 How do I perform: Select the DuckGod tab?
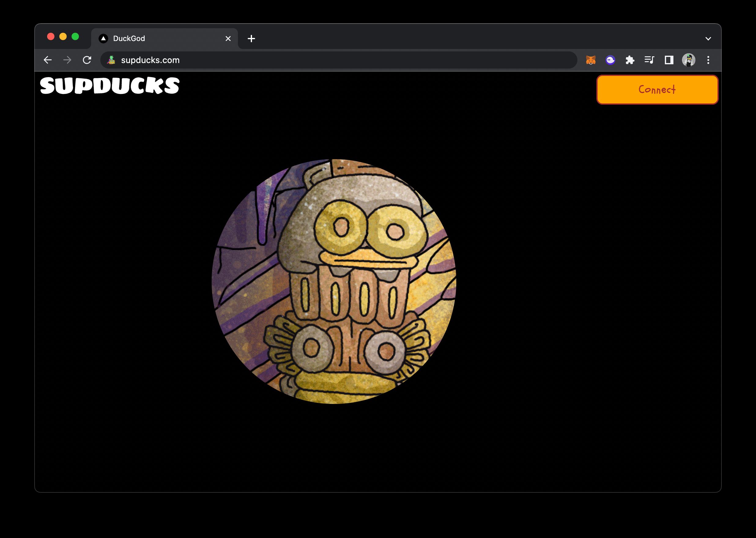tap(165, 39)
